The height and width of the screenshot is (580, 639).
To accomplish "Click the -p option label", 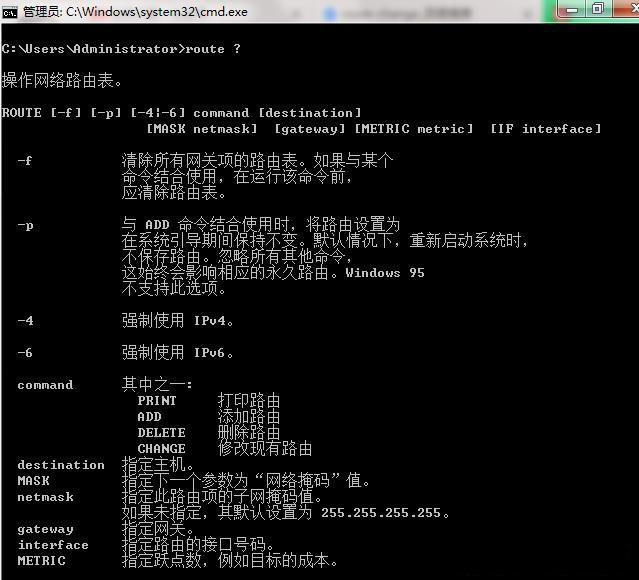I will point(25,225).
